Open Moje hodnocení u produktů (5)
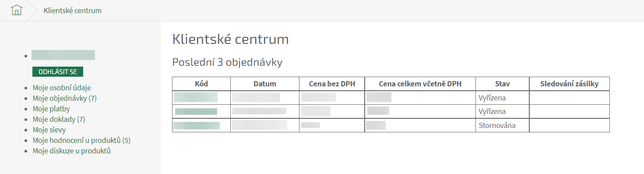Screen dimensions: 644x174 click(82, 140)
